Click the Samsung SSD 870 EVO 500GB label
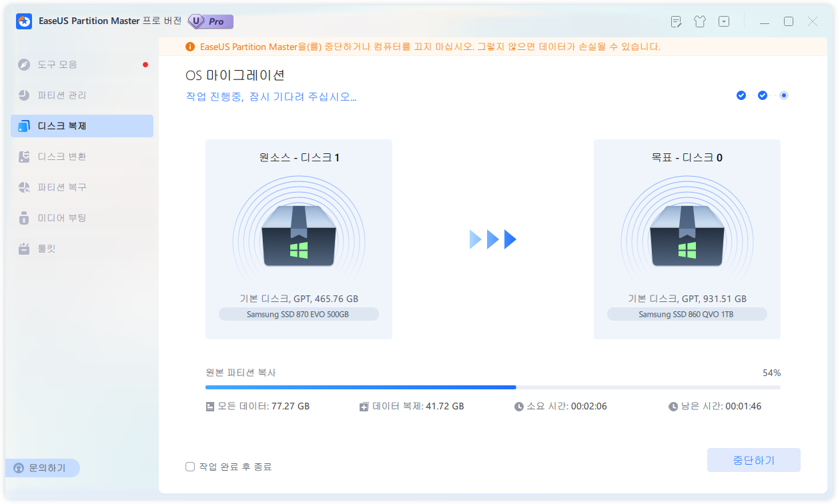Screen dimensions: 838x504 coord(299,314)
